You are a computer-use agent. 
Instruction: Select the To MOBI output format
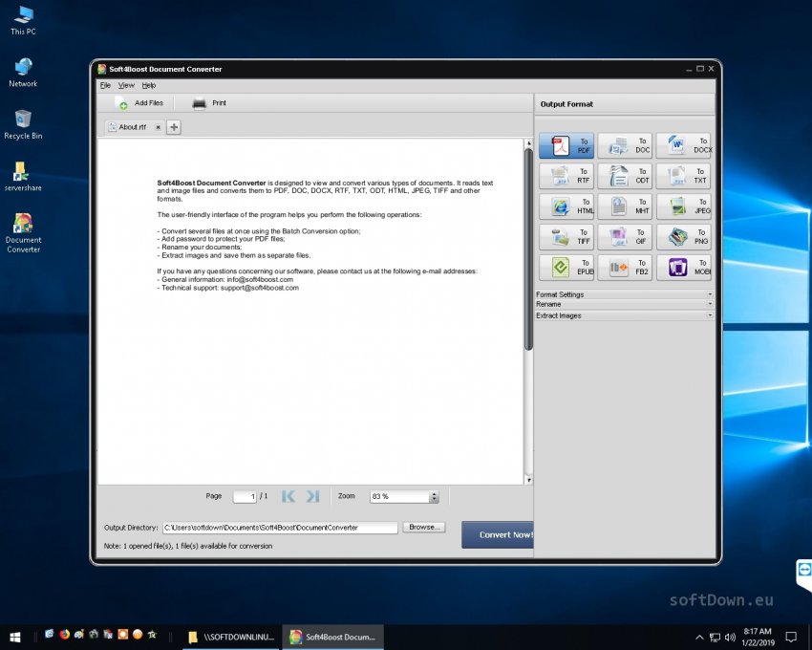pos(682,267)
